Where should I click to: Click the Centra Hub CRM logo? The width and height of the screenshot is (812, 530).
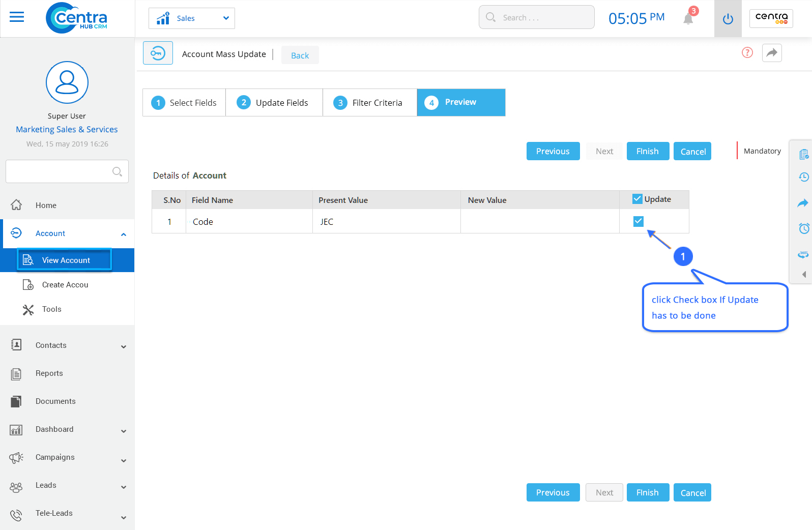pyautogui.click(x=76, y=18)
